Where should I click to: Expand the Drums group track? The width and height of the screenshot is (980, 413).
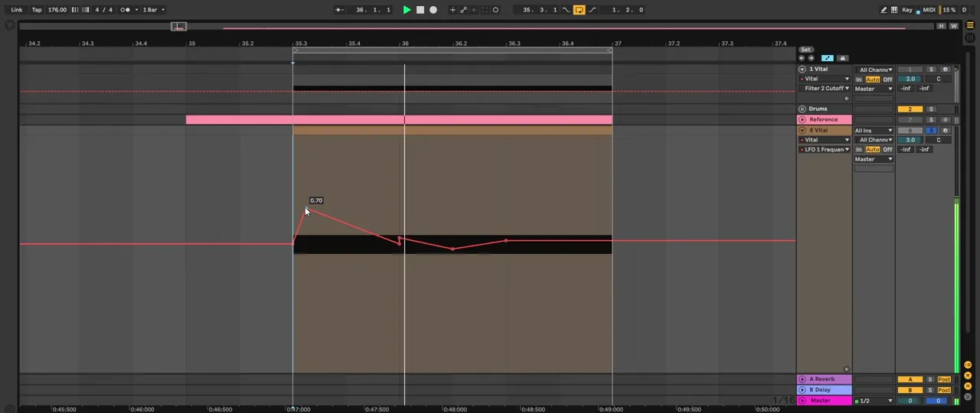tap(802, 109)
